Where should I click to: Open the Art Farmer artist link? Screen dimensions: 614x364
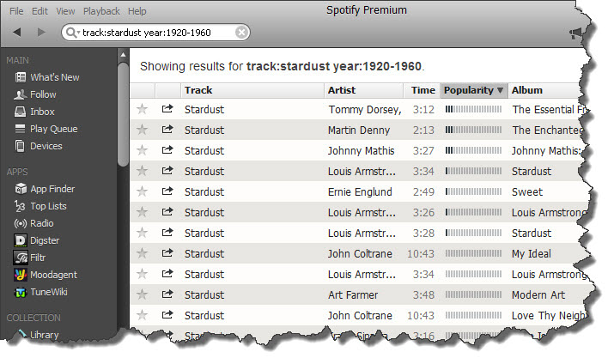(355, 294)
